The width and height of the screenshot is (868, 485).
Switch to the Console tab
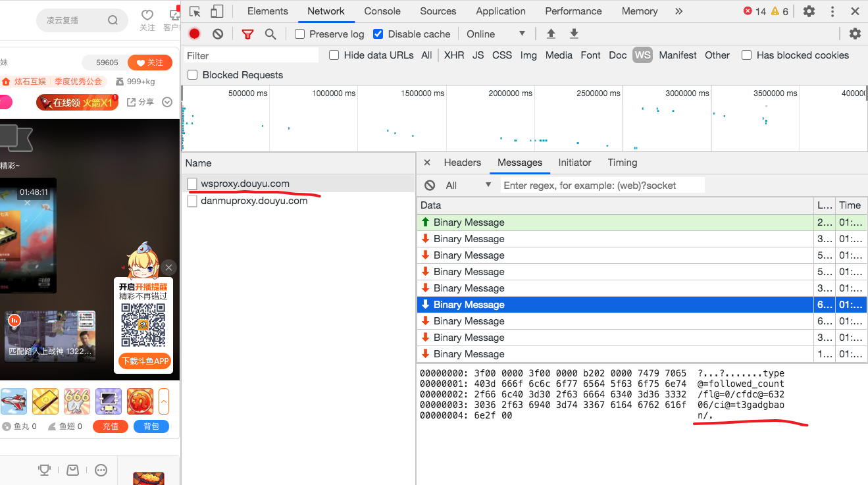pyautogui.click(x=382, y=11)
